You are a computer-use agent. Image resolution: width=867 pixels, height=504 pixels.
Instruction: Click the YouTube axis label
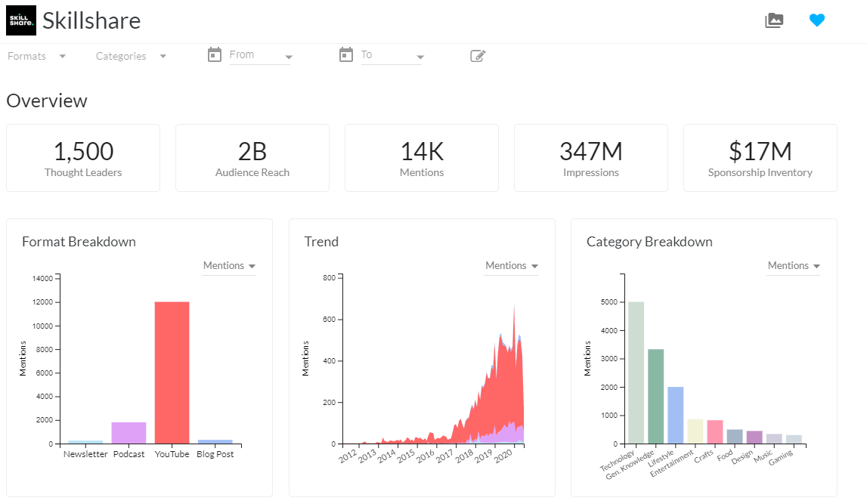pyautogui.click(x=172, y=454)
